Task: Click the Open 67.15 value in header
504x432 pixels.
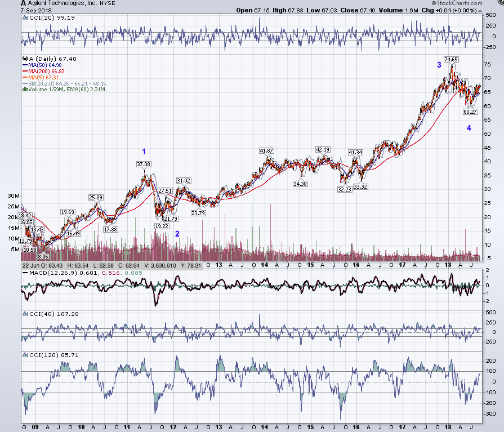Action: click(253, 10)
